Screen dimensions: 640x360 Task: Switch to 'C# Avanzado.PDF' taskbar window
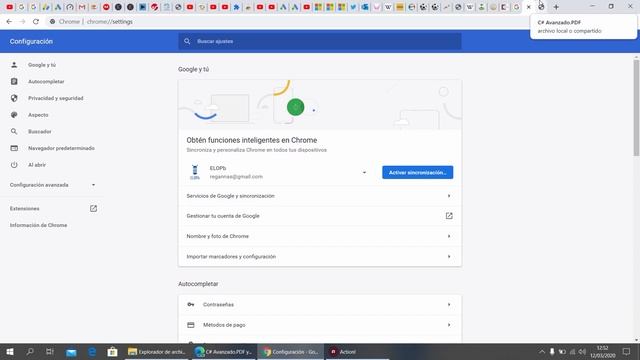[223, 351]
